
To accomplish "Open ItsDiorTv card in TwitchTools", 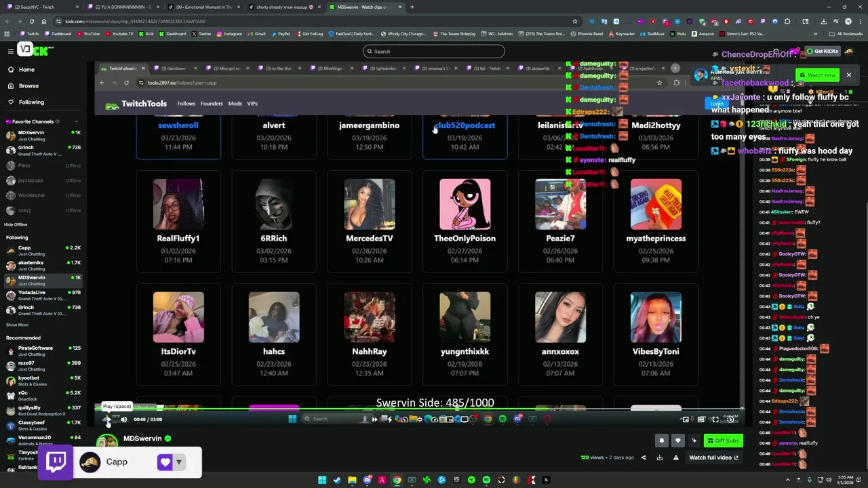I will tap(178, 335).
